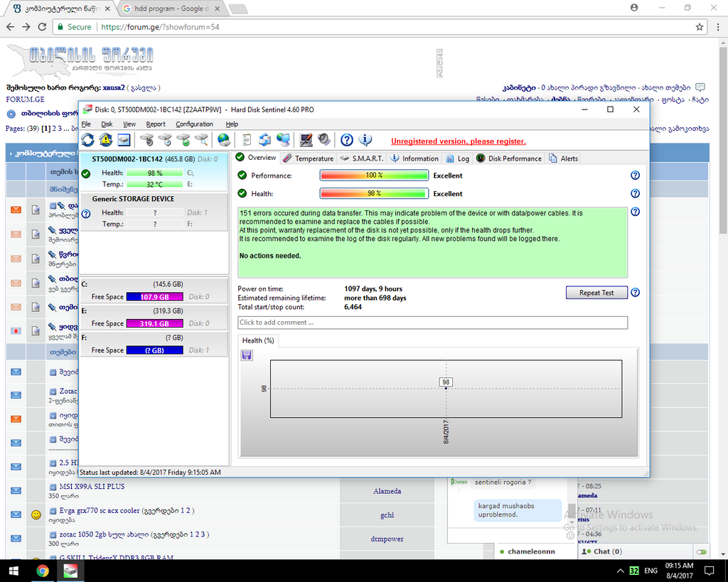This screenshot has width=728, height=582.
Task: Click the Health 98% gradient bar in Overview
Action: (x=374, y=193)
